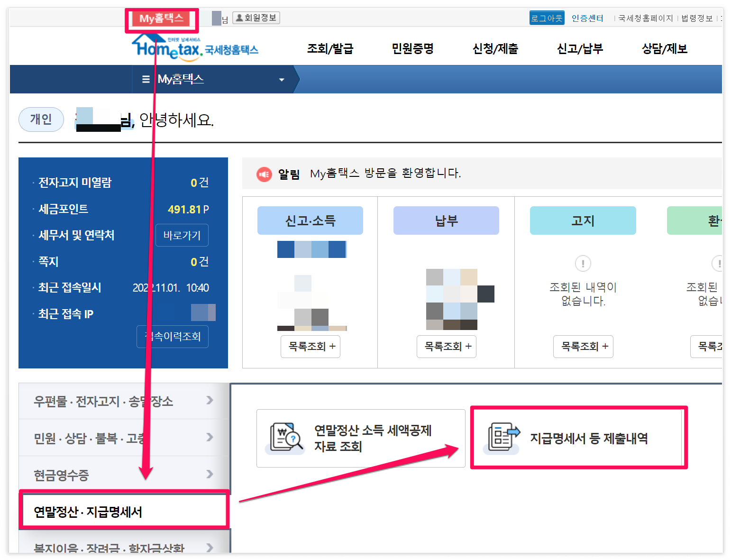731x560 pixels.
Task: Select the 개인 badge
Action: 41,119
